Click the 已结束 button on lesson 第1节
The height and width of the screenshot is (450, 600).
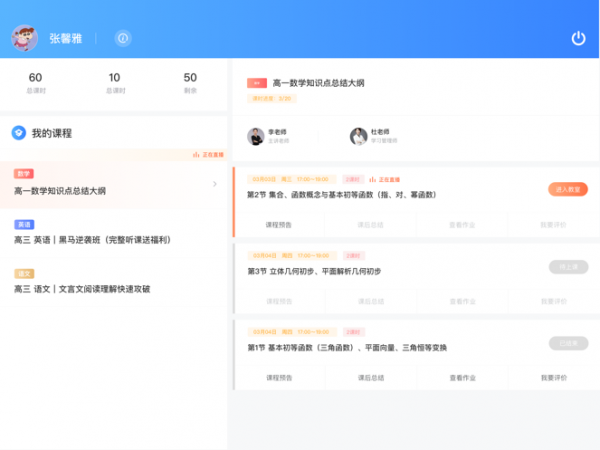tap(567, 343)
